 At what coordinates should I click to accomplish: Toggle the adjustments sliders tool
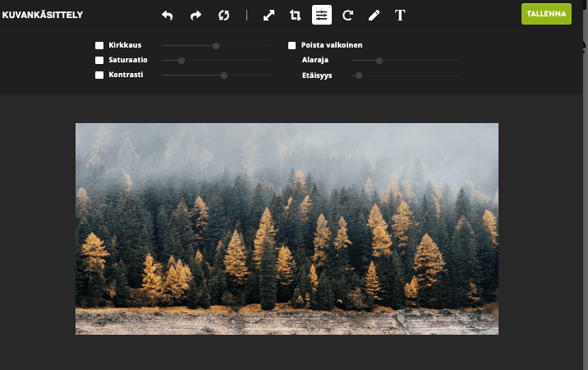tap(321, 15)
